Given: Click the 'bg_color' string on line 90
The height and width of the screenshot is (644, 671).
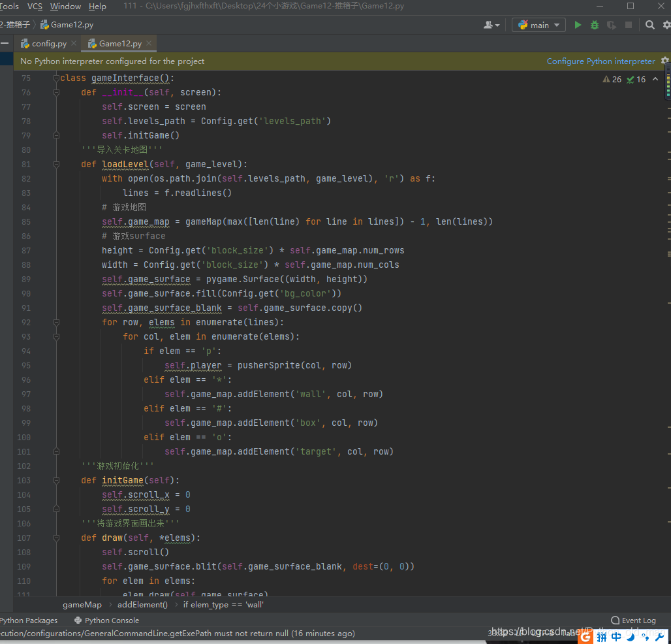Looking at the screenshot, I should [305, 293].
